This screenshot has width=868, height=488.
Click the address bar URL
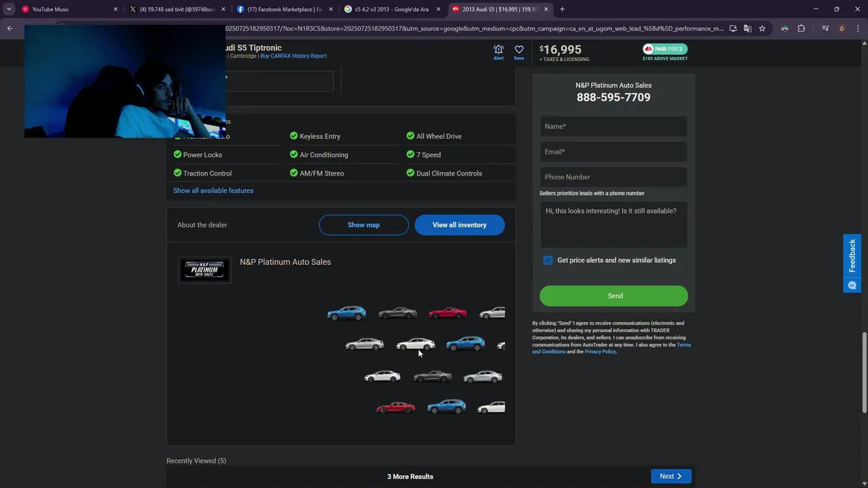point(475,28)
